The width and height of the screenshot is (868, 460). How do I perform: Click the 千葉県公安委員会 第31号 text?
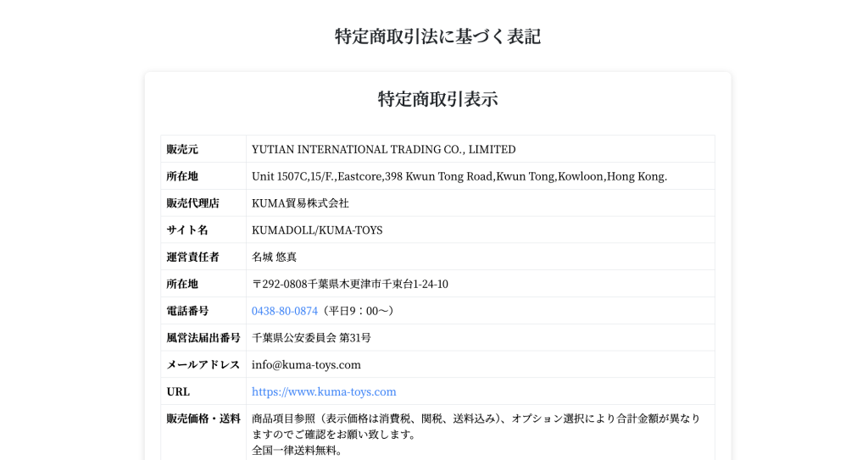click(x=311, y=338)
